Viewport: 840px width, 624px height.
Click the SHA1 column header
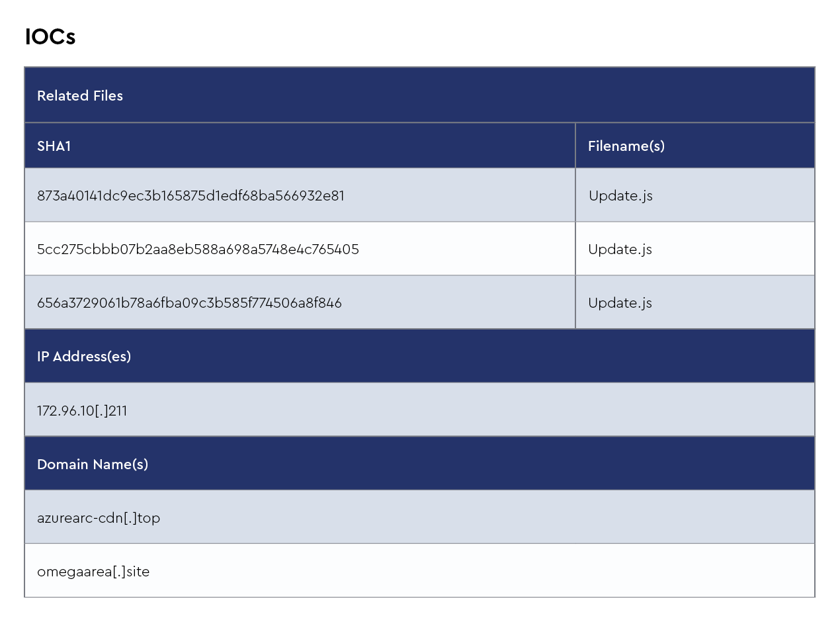pos(54,146)
